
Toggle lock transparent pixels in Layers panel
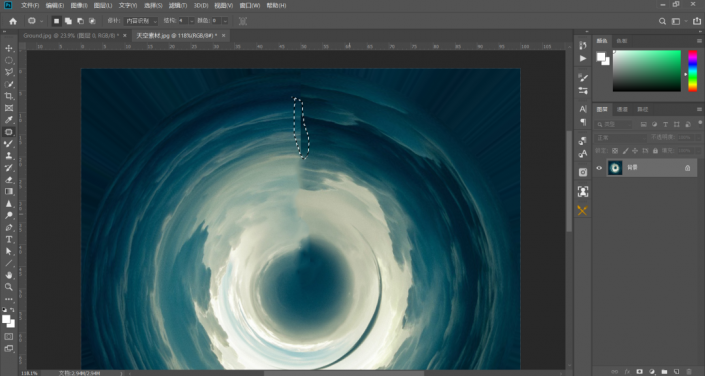[x=615, y=151]
